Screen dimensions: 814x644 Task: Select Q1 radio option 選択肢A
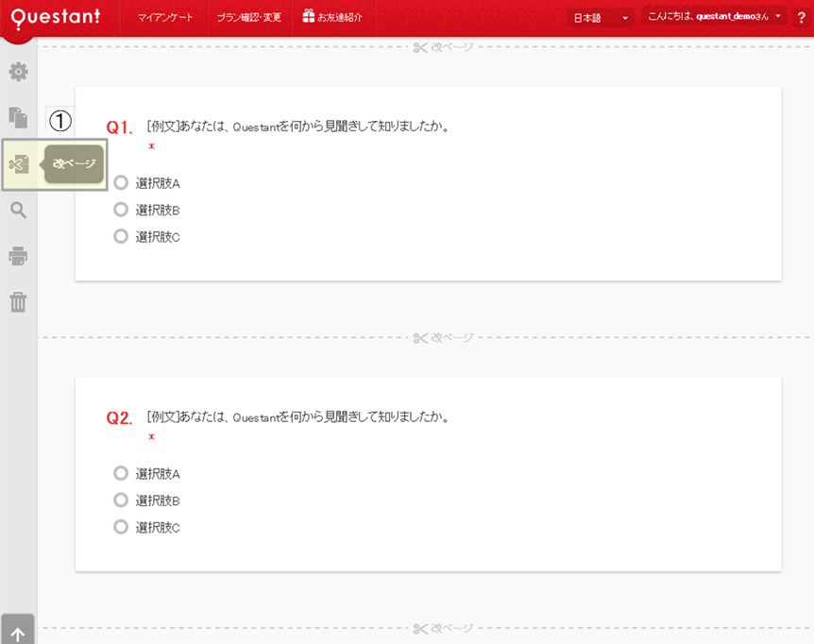(x=121, y=182)
